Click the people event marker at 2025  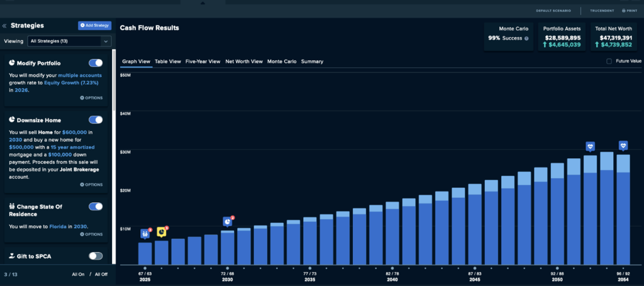[145, 234]
